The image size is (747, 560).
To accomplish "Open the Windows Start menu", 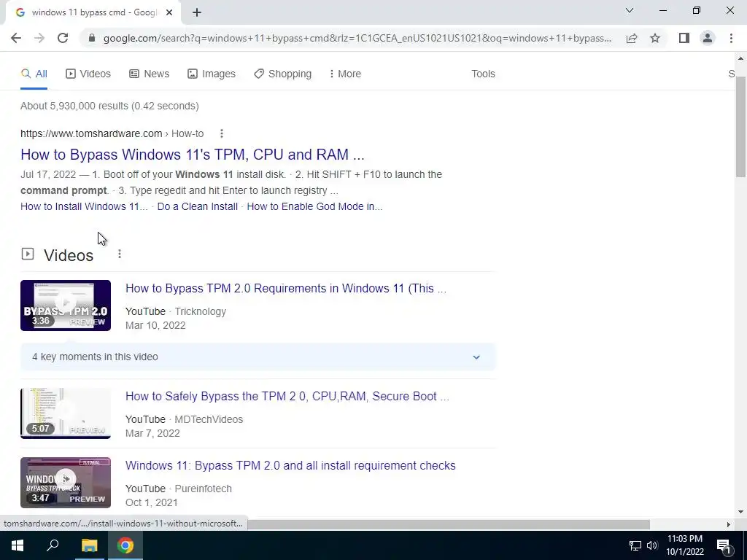I will [18, 545].
